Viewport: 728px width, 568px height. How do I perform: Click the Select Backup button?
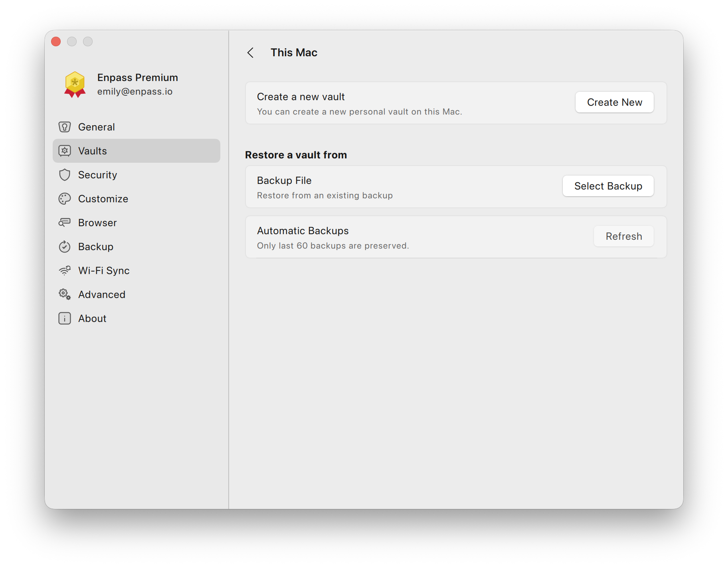pos(608,186)
